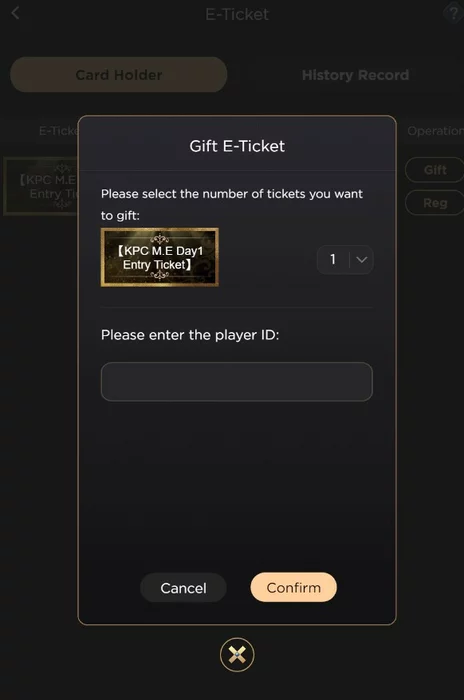Click the 'Please enter the player ID' label
Image resolution: width=464 pixels, height=700 pixels.
(x=190, y=335)
